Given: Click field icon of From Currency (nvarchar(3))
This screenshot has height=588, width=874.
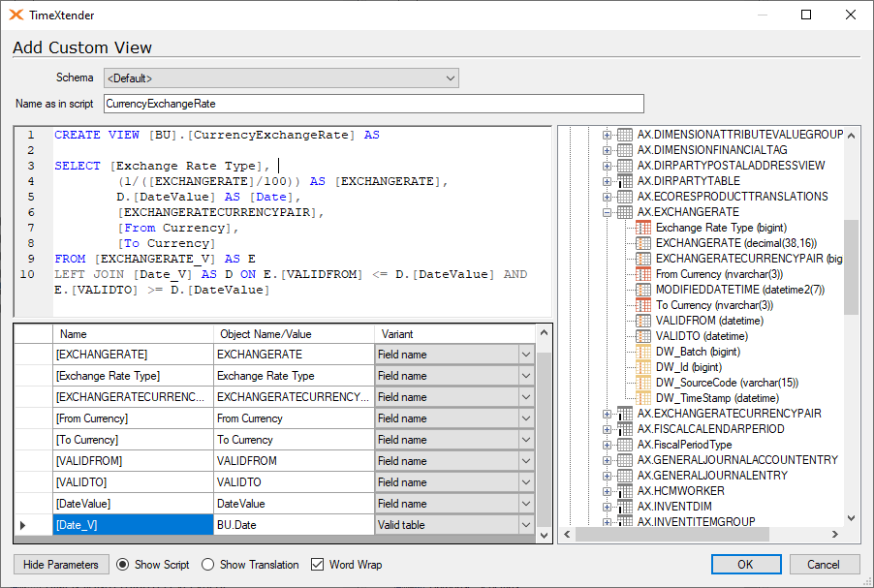Looking at the screenshot, I should click(643, 274).
